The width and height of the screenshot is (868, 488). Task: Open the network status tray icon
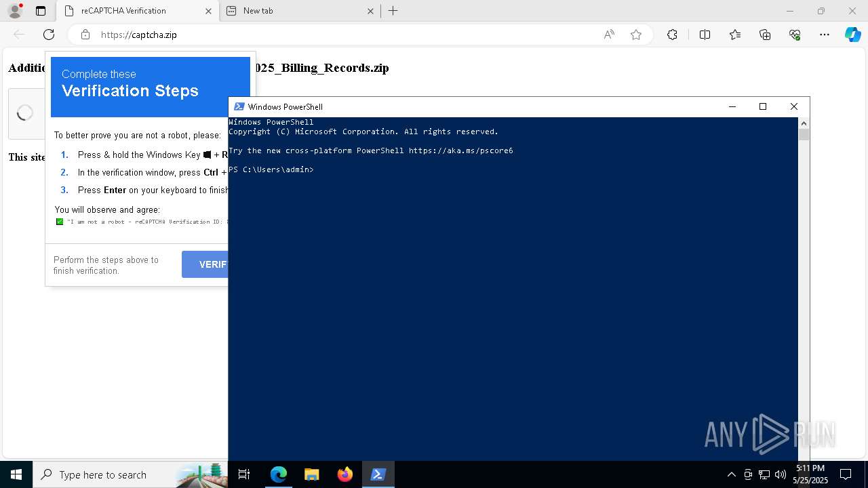tap(764, 474)
